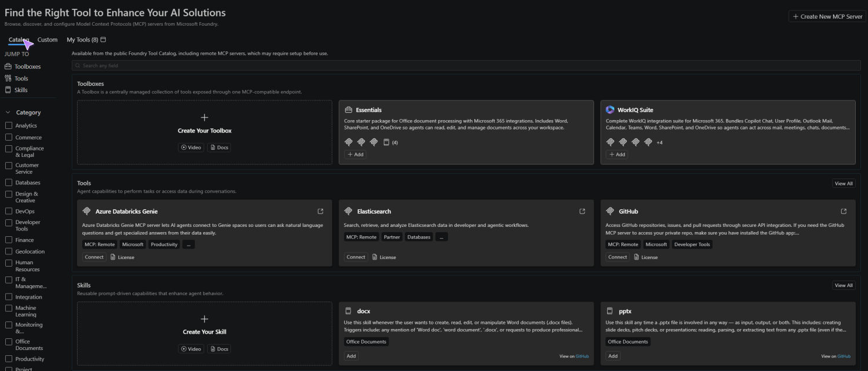Click the pptx skill file icon
Image resolution: width=868 pixels, height=371 pixels.
[610, 311]
